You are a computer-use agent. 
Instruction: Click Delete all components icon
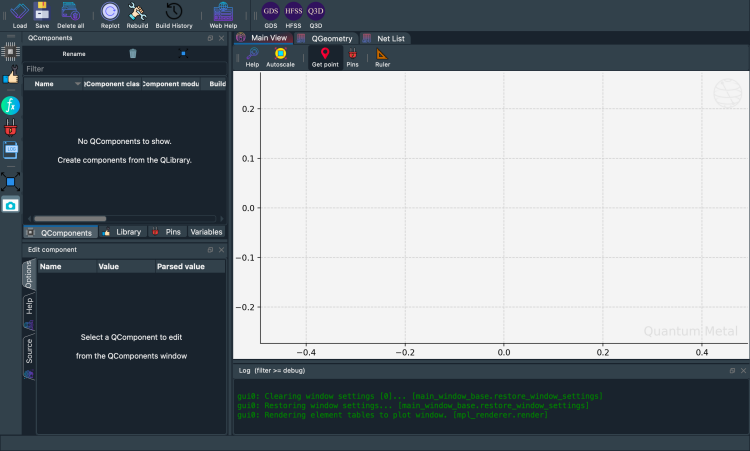(70, 15)
